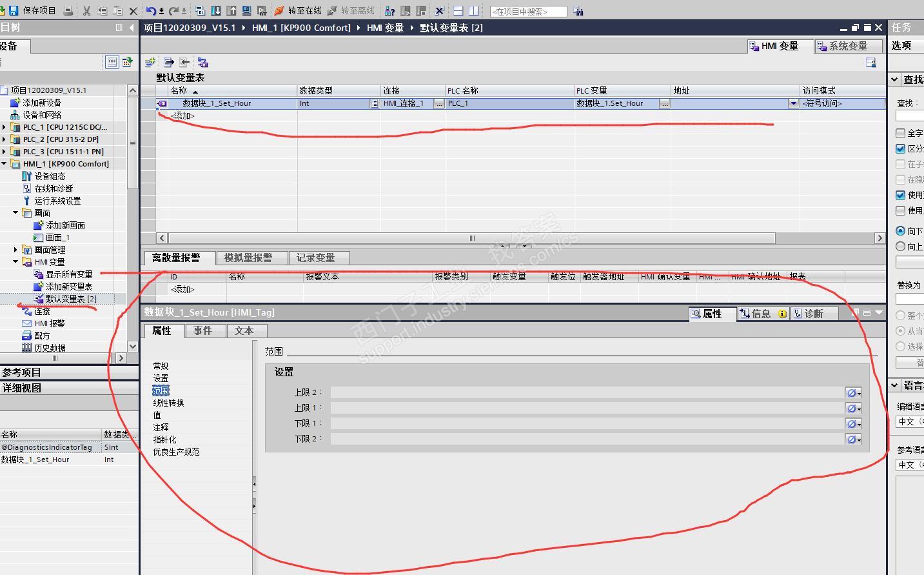Expand PLC_3 CPU 1511-1 PN node
924x575 pixels.
pos(5,152)
